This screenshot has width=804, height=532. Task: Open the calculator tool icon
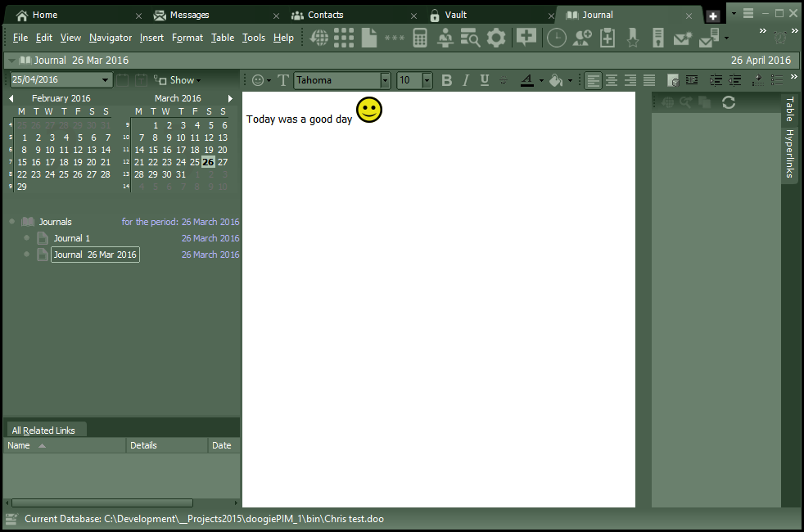click(x=420, y=38)
